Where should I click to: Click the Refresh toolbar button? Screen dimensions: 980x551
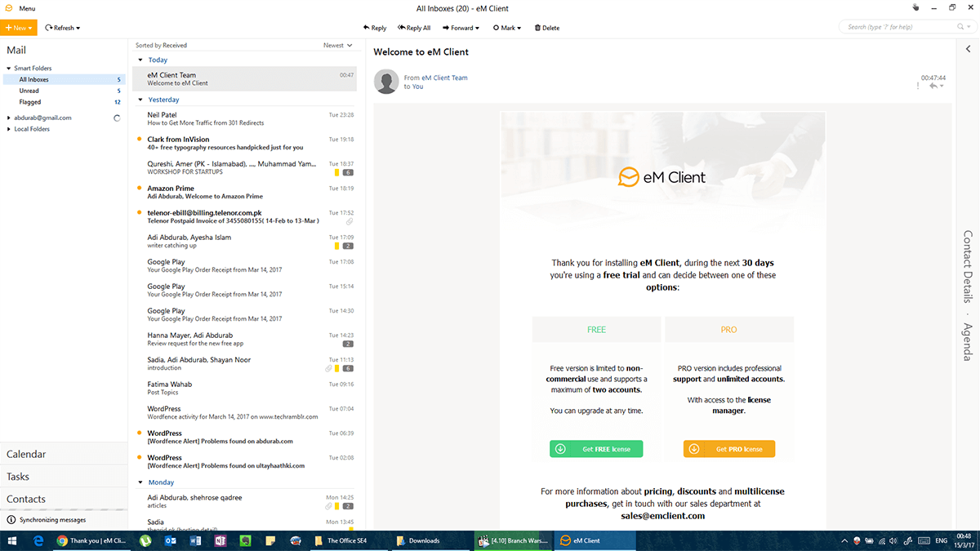click(x=63, y=28)
